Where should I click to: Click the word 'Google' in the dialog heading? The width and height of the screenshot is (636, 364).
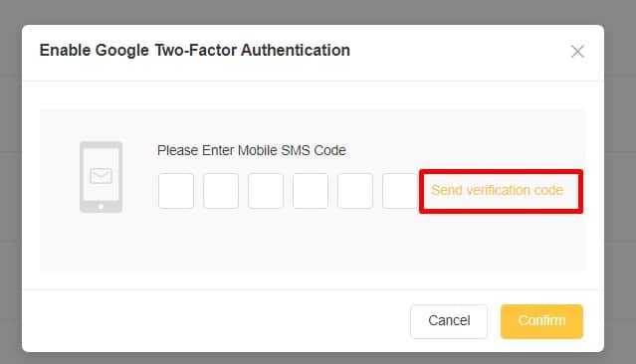pyautogui.click(x=122, y=51)
